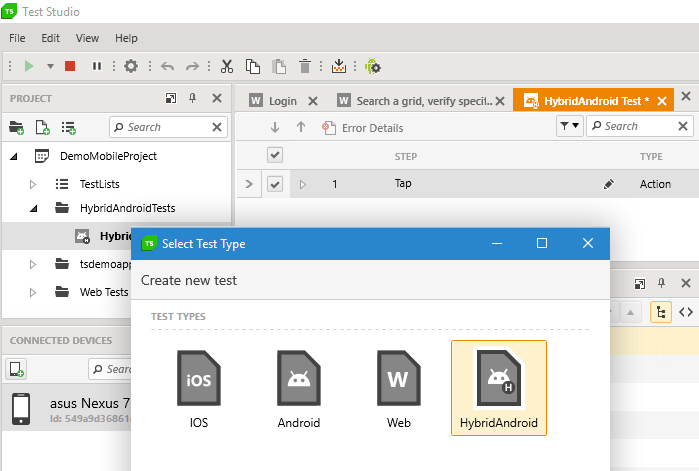Viewport: 699px width, 471px height.
Task: Copy the selected step
Action: (253, 66)
